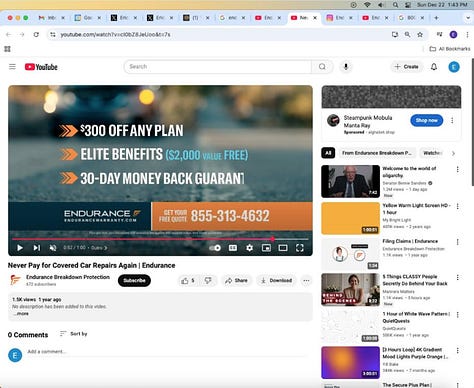Select the Watched chip
This screenshot has height=388, width=474.
click(432, 153)
